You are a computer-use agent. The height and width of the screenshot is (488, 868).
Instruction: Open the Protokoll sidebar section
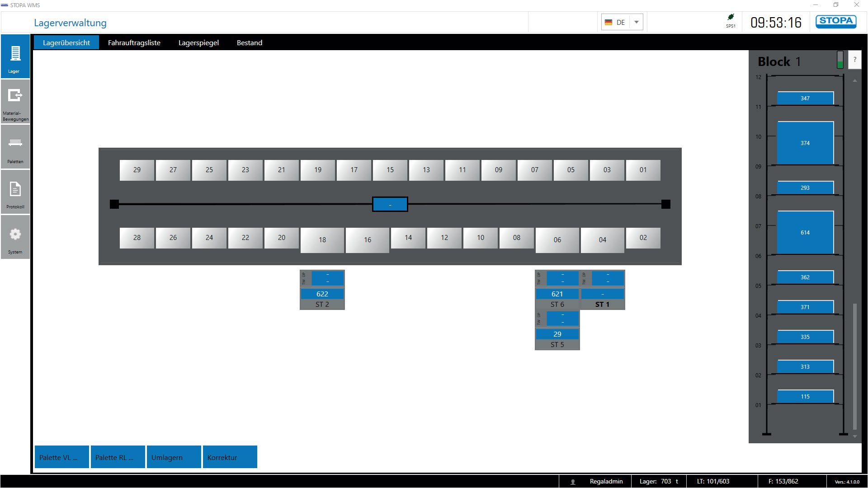point(15,192)
